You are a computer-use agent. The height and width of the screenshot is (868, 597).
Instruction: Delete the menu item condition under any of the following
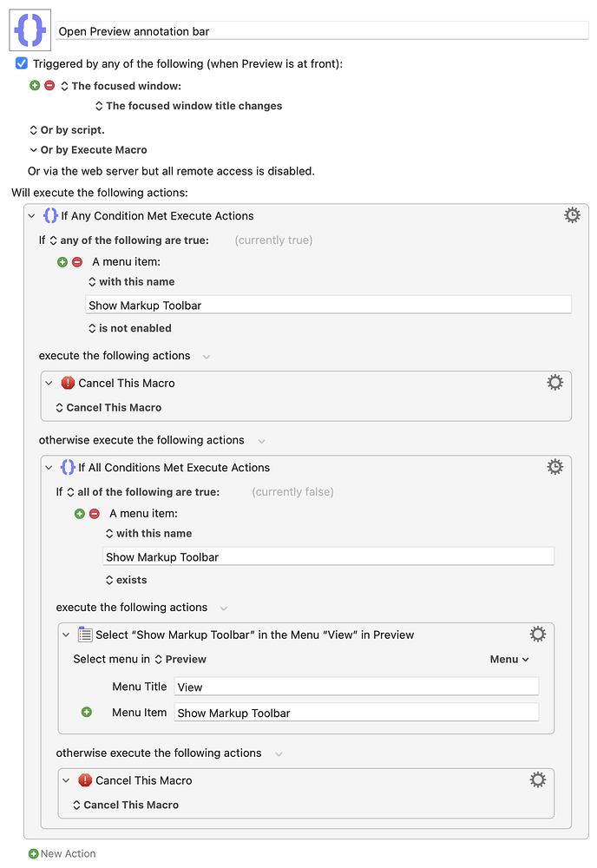tap(77, 262)
